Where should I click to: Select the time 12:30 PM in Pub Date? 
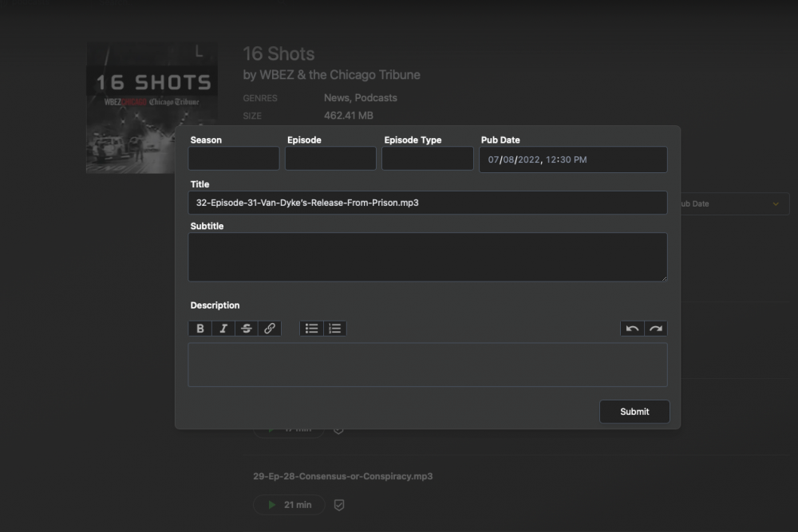567,160
